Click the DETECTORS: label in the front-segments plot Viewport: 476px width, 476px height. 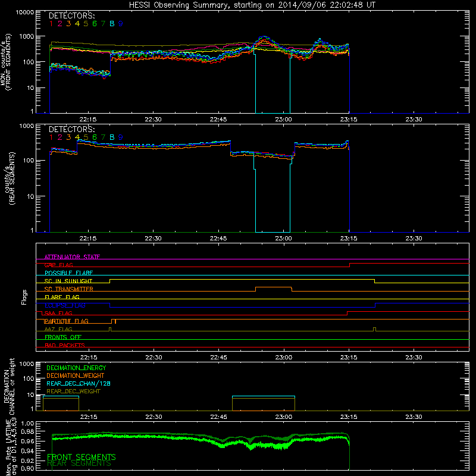coord(71,15)
